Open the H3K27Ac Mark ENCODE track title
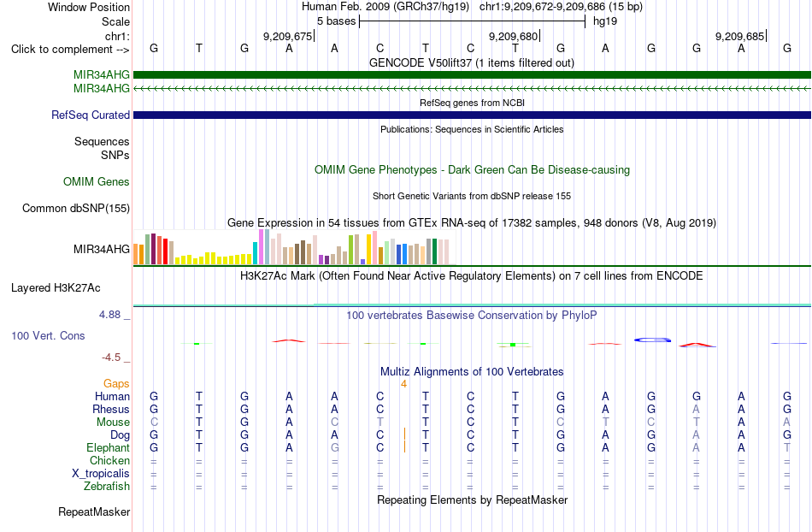 [472, 275]
